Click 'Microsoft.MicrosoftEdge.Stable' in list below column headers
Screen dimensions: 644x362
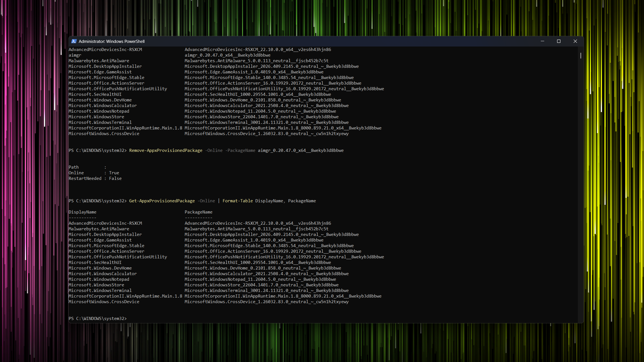107,246
